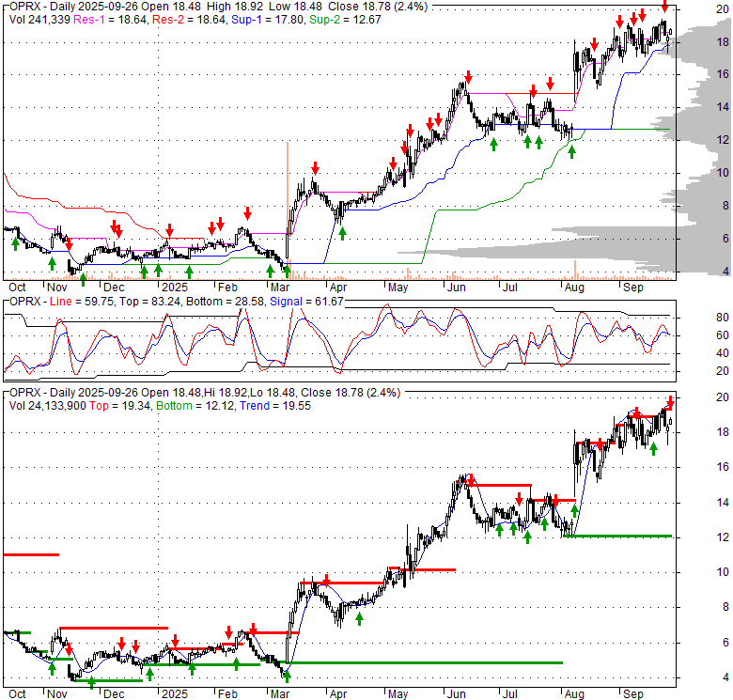The image size is (733, 700).
Task: Click the 'Vol 24,133,900' text in bottom chart
Action: point(48,406)
